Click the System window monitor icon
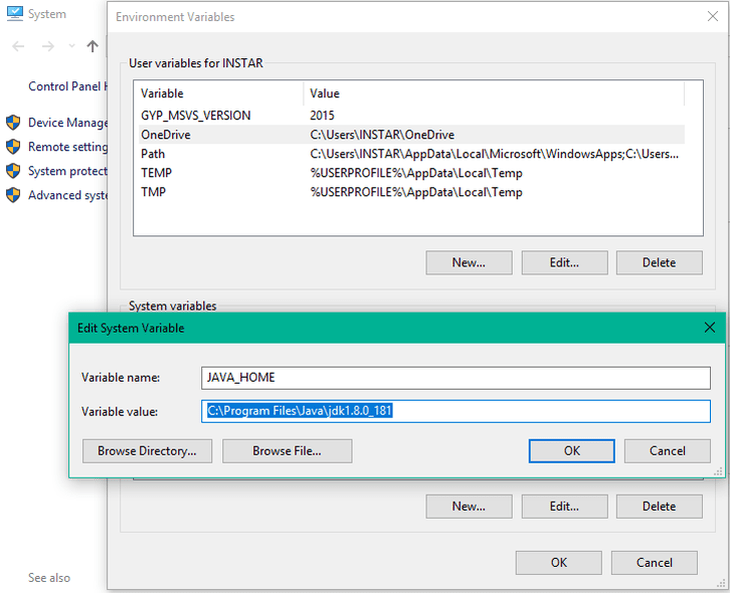 pyautogui.click(x=12, y=14)
